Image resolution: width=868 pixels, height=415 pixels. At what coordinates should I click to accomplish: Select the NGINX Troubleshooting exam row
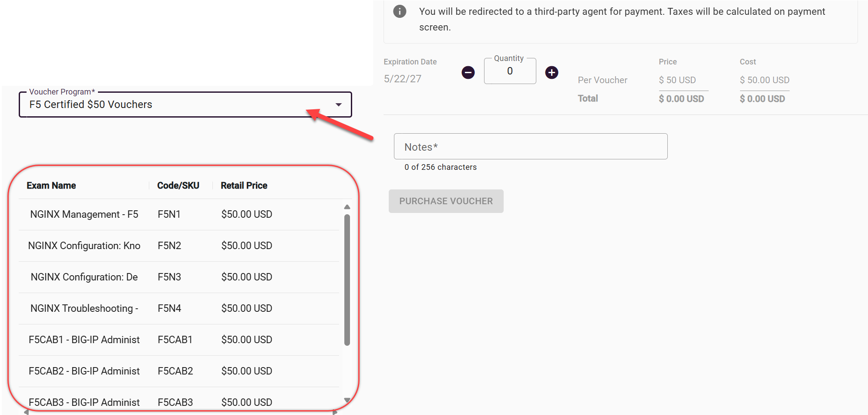(84, 308)
